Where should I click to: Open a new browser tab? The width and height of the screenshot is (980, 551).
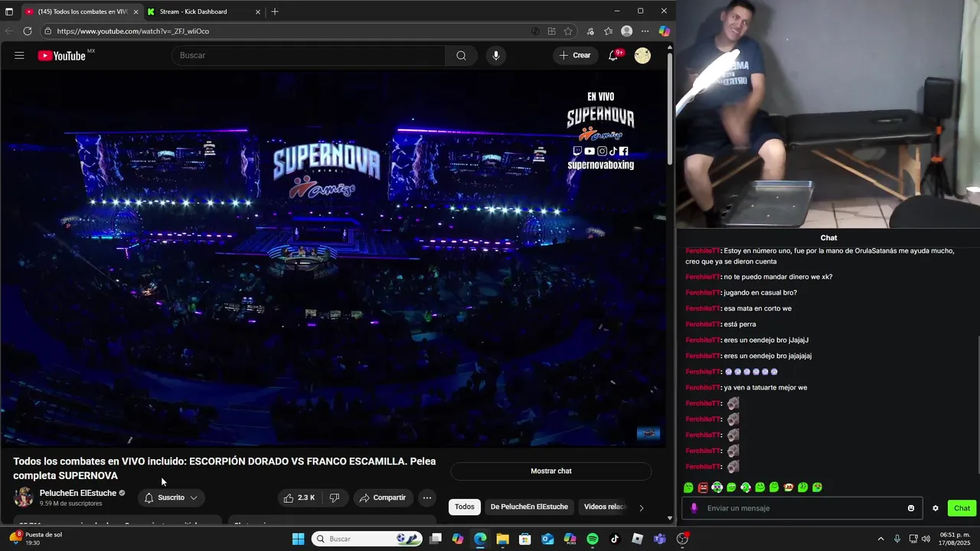[275, 11]
